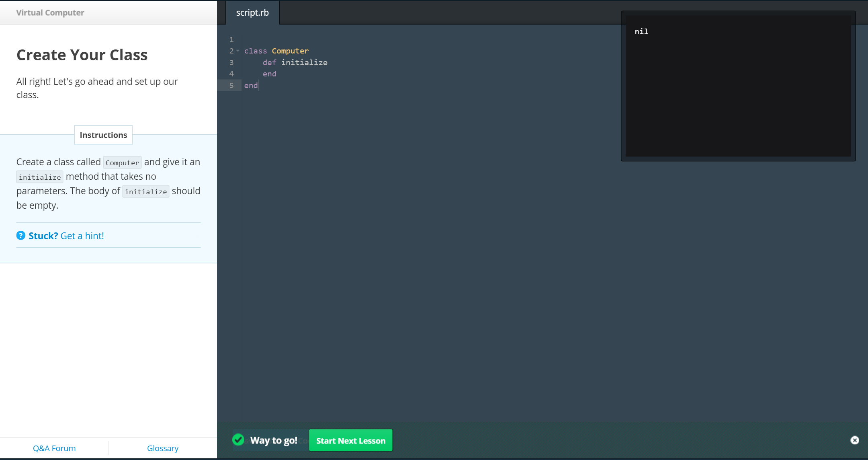
Task: Open the Glossary link
Action: (163, 448)
